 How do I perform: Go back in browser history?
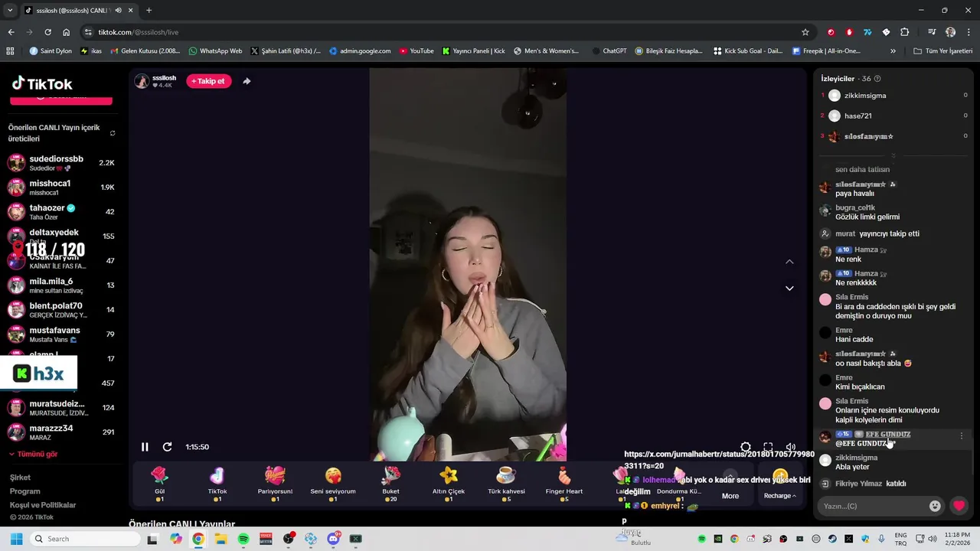coord(11,32)
